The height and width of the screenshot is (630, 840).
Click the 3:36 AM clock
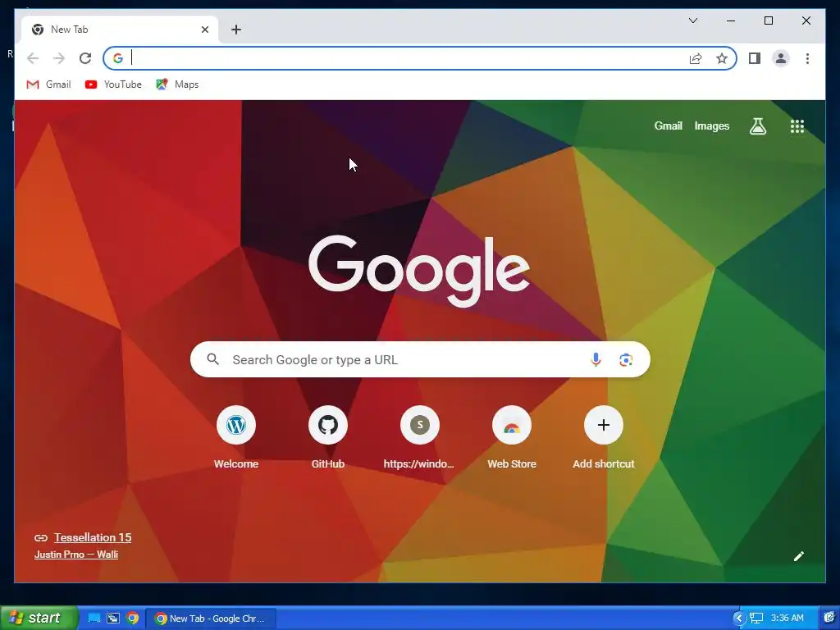[787, 619]
